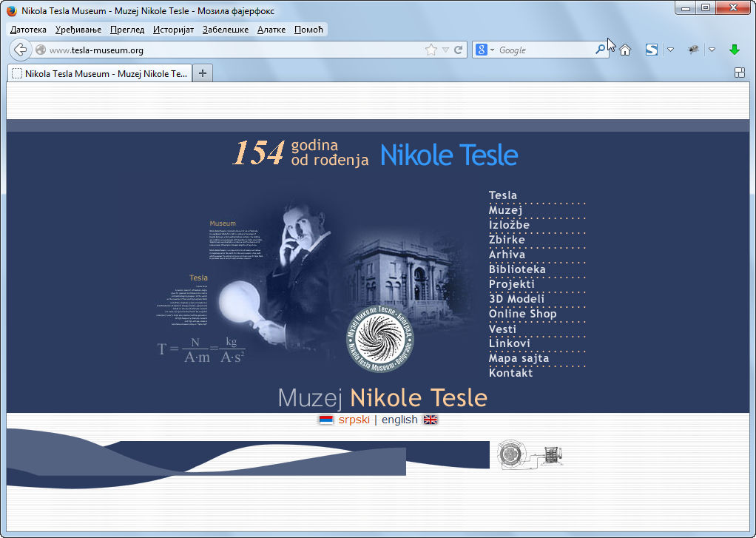Click the search magnifier icon
This screenshot has width=756, height=538.
point(600,50)
